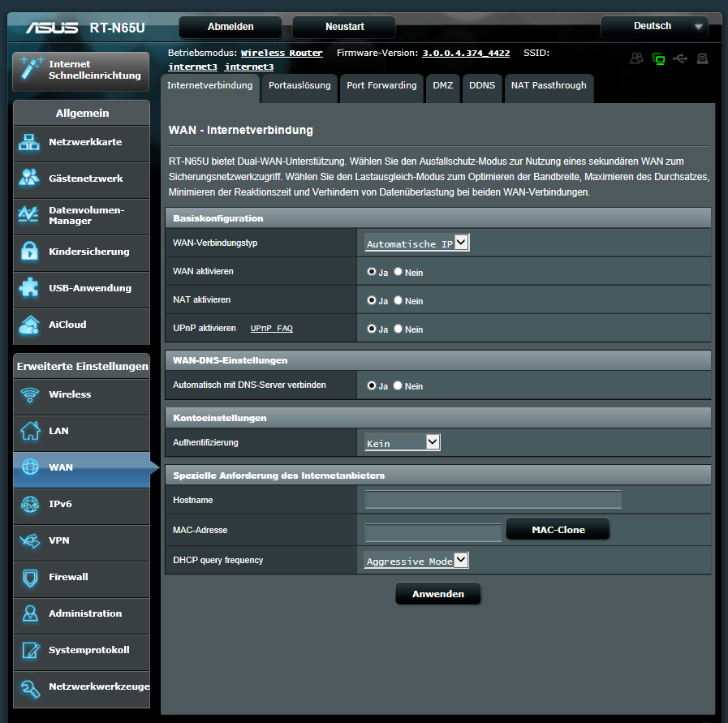The height and width of the screenshot is (723, 728).
Task: Click the Kindersicherung padlock icon
Action: (30, 252)
